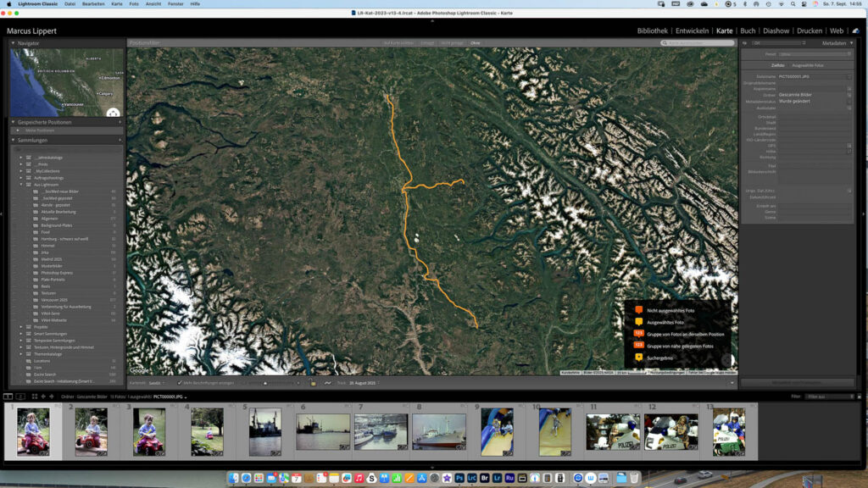
Task: Open the Ansicht menu
Action: point(153,4)
